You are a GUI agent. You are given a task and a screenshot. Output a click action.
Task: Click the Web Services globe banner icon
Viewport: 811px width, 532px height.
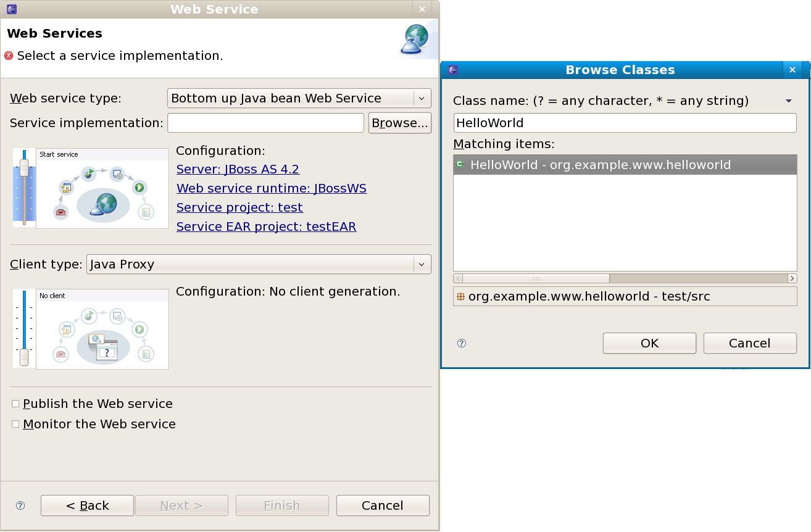tap(415, 39)
